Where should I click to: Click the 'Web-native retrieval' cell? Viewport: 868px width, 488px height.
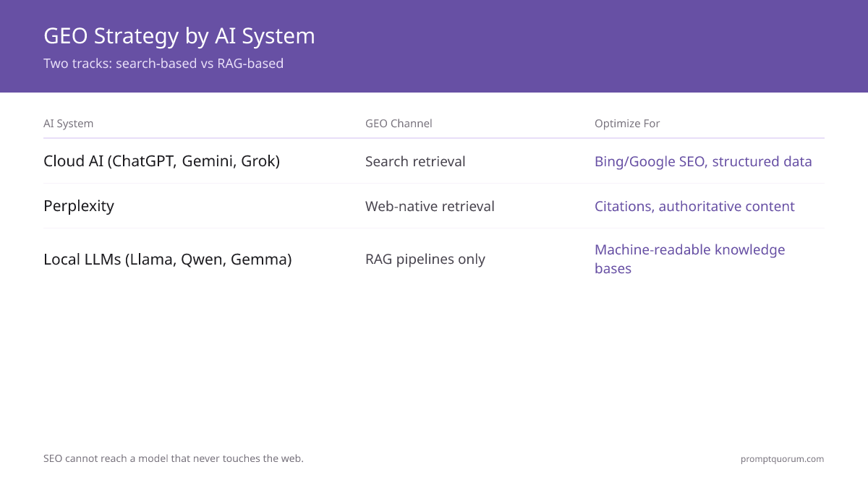pos(430,206)
